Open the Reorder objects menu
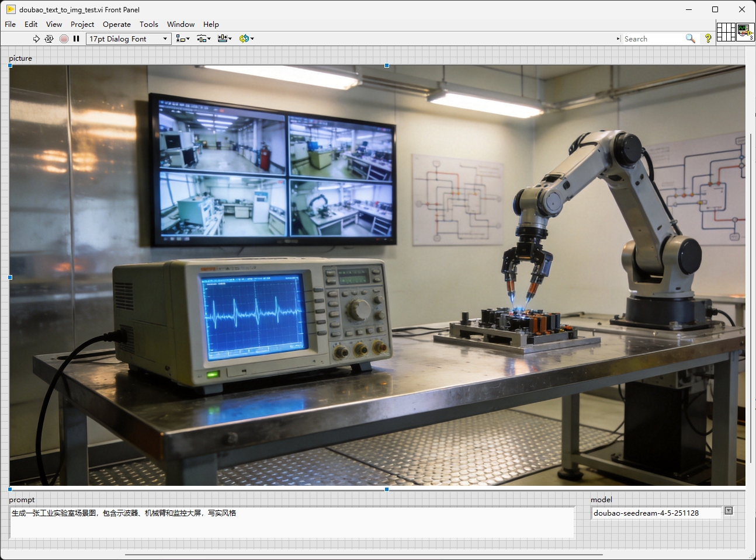Screen dimensions: 756x560 pyautogui.click(x=246, y=39)
